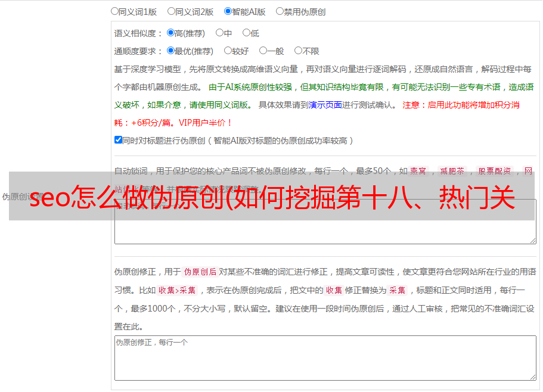Toggle 同时对标题进行伪原创 checkbox

(118, 140)
